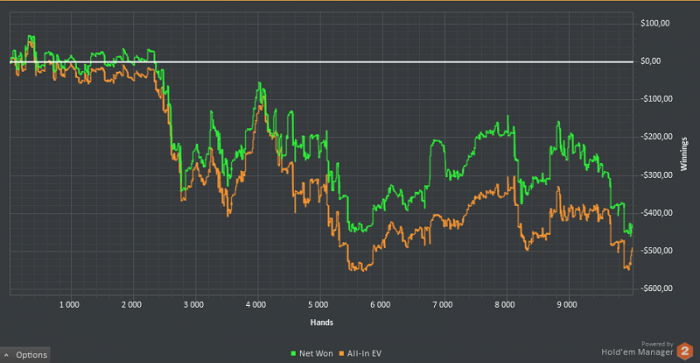Screen dimensions: 700x363
Task: Click the 8 000 hands axis label
Action: click(504, 305)
